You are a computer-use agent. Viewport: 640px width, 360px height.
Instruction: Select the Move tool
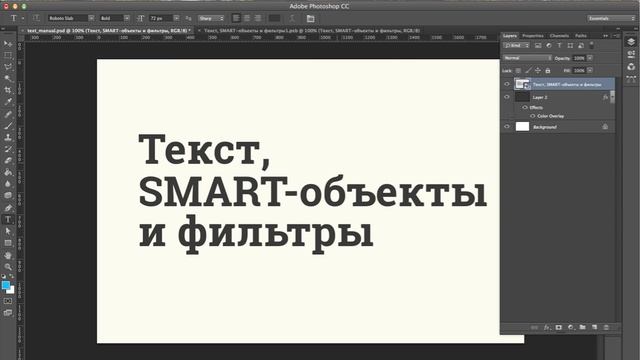[x=8, y=44]
